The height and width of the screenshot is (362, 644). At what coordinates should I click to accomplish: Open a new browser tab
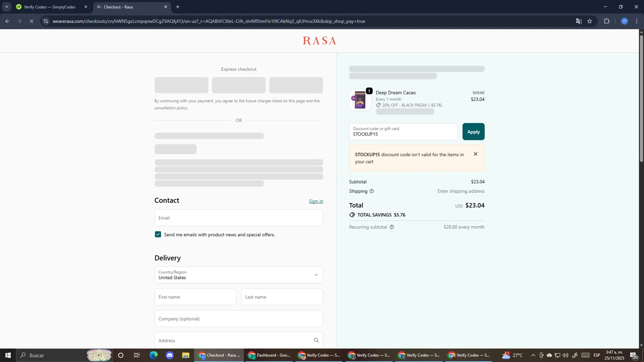(x=178, y=7)
